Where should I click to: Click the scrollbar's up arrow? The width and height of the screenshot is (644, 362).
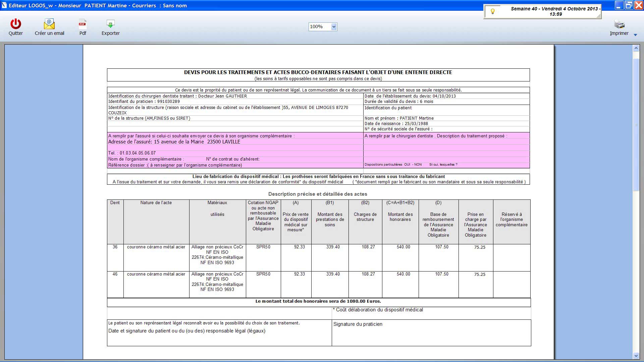[x=636, y=48]
